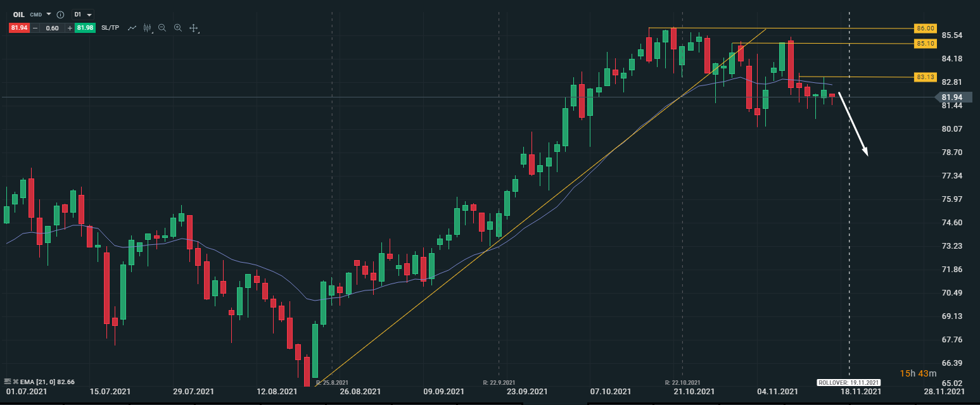Expand the OIL symbol dropdown arrow
This screenshot has width=980, height=405.
(x=49, y=14)
